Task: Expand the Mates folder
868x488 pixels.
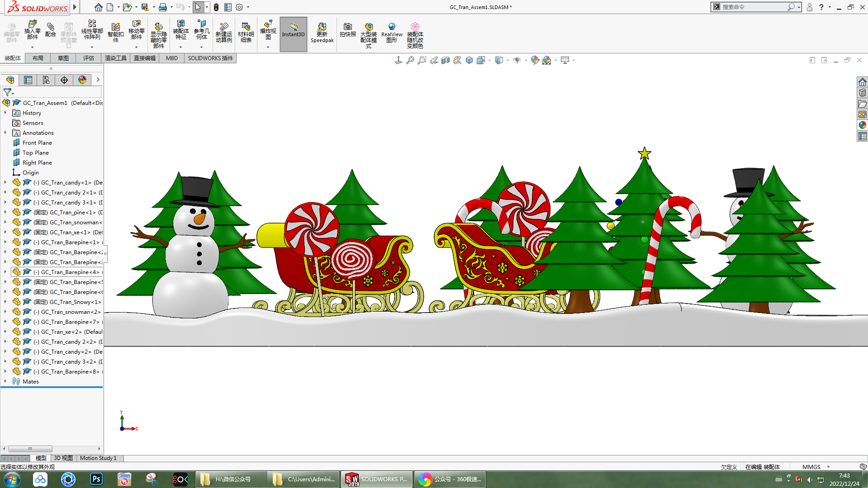Action: [x=5, y=381]
